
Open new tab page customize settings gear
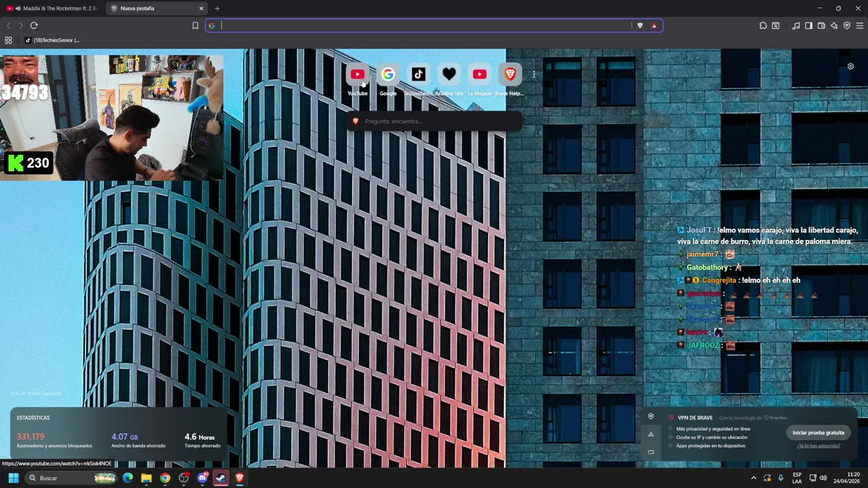(850, 66)
